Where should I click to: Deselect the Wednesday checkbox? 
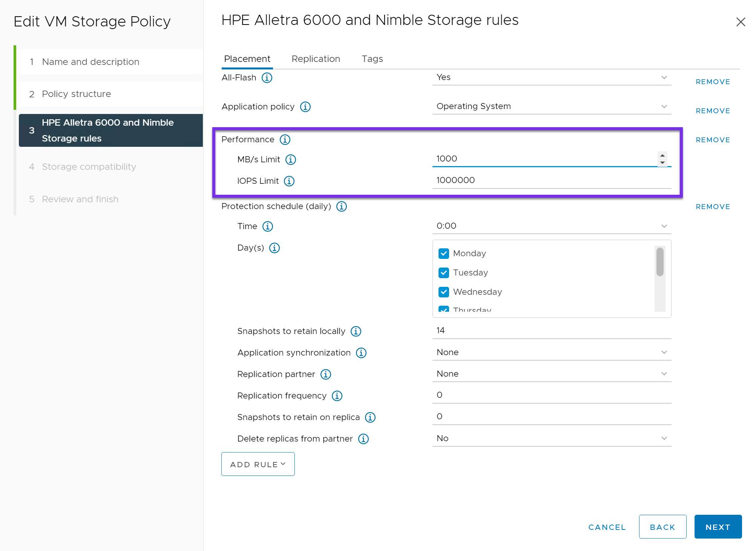[444, 292]
